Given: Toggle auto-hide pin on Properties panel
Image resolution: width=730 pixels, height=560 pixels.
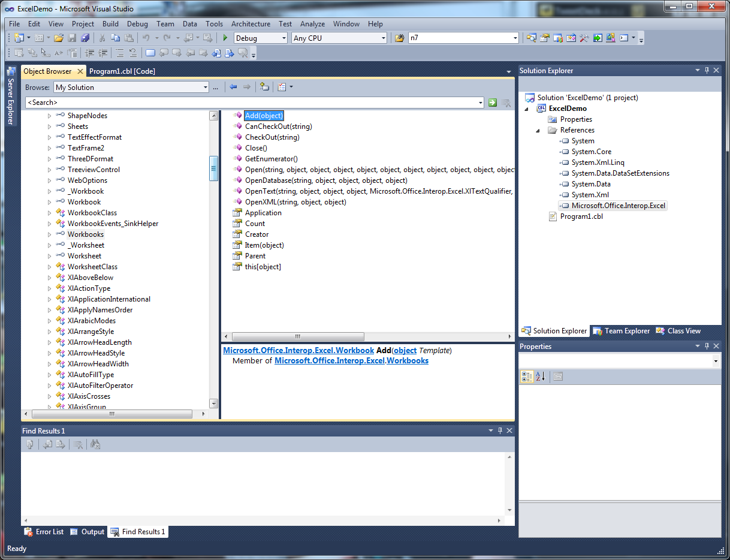Looking at the screenshot, I should 707,346.
